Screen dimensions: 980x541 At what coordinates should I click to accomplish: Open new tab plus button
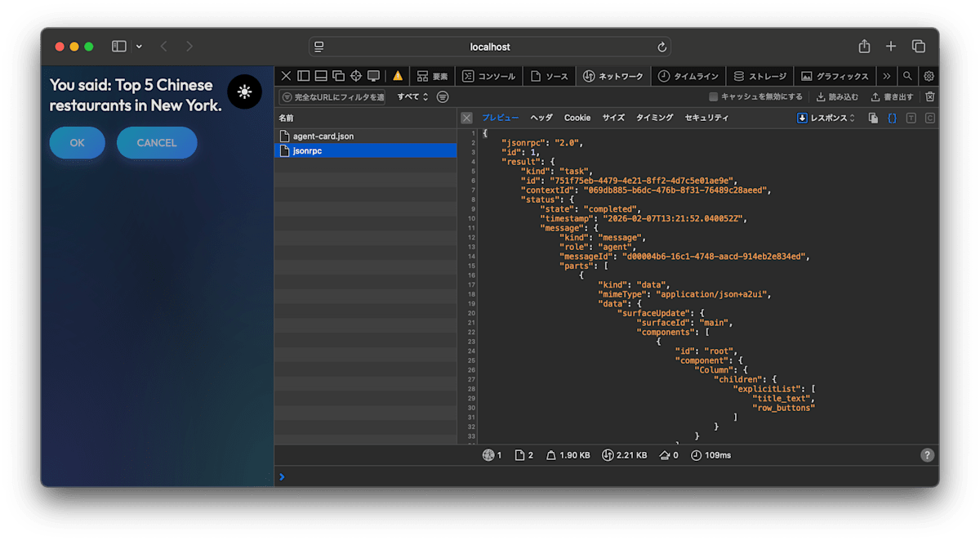point(891,47)
